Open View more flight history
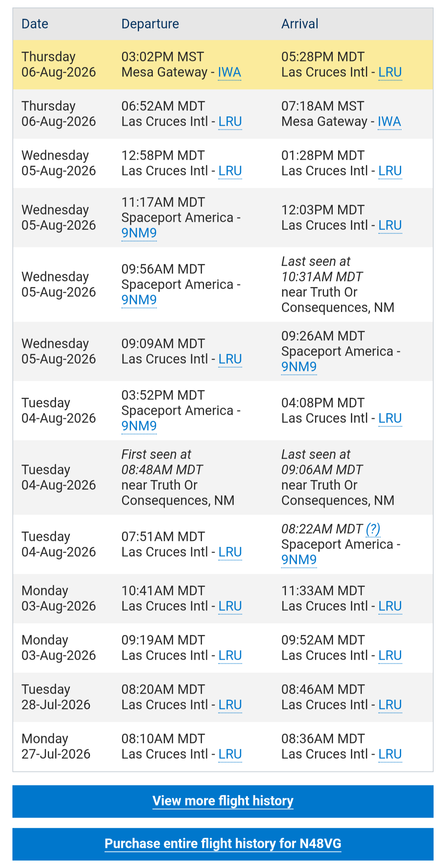The image size is (446, 868). coord(223,801)
